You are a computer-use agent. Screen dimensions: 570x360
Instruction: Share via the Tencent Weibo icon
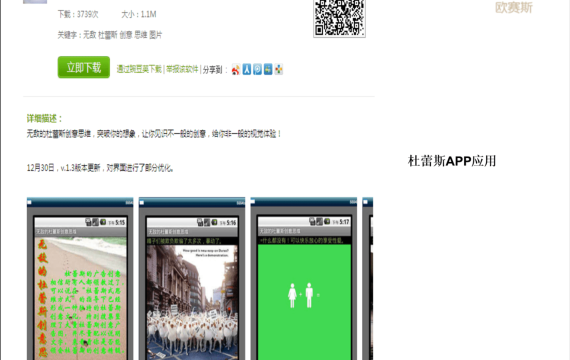[257, 69]
